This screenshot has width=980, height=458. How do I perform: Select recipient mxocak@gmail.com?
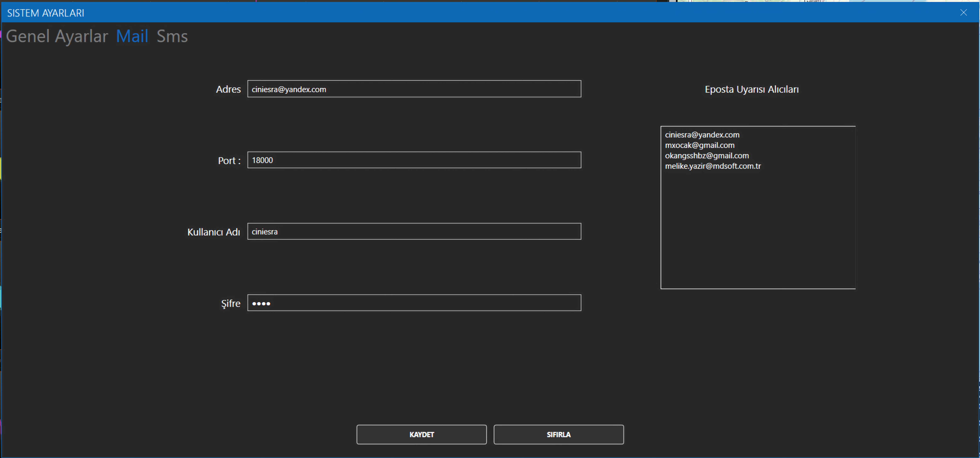pyautogui.click(x=700, y=145)
